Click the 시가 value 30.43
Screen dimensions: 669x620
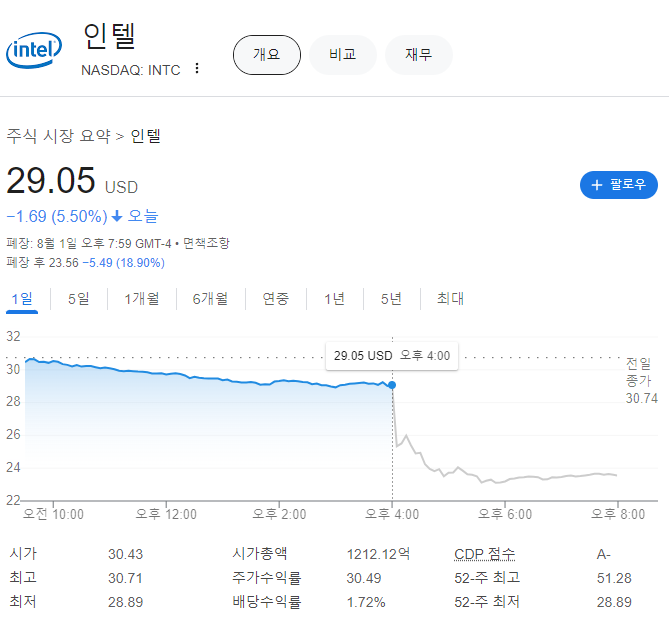(125, 554)
